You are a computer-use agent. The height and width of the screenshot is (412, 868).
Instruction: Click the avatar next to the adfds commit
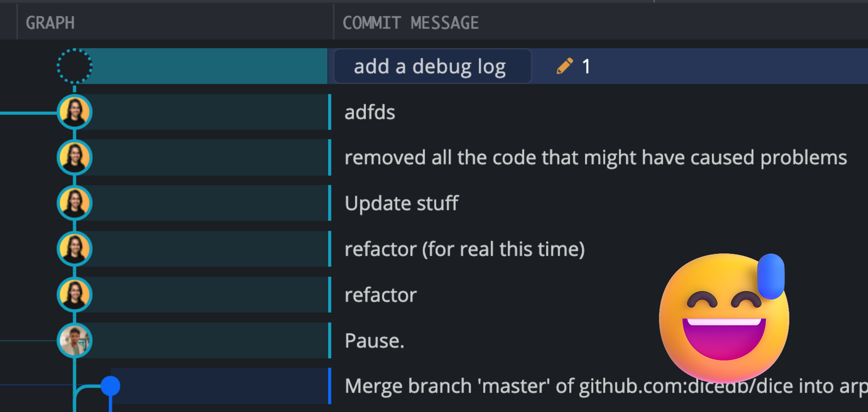point(75,112)
